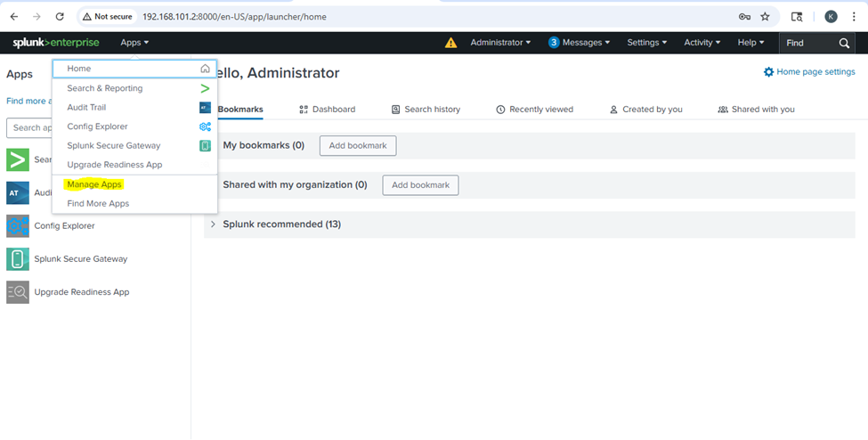Screen dimensions: 868x440
Task: Open the Home page settings link
Action: (x=809, y=72)
